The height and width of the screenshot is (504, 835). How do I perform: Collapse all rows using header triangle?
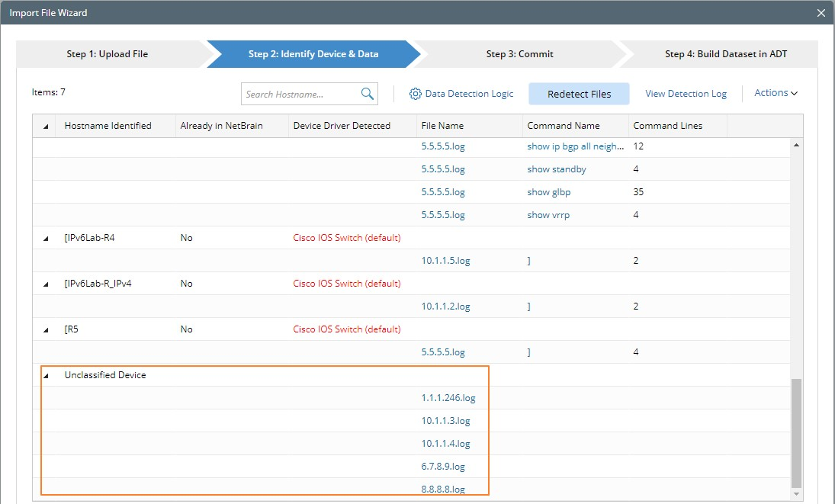(x=46, y=127)
